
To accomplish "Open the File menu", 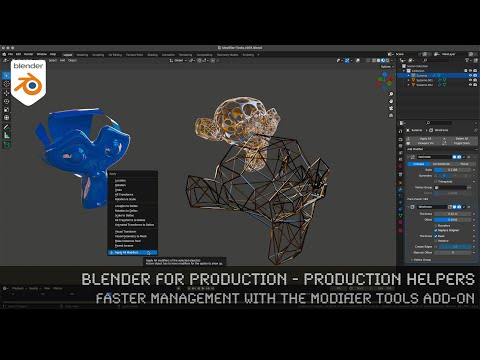I will tap(11, 54).
